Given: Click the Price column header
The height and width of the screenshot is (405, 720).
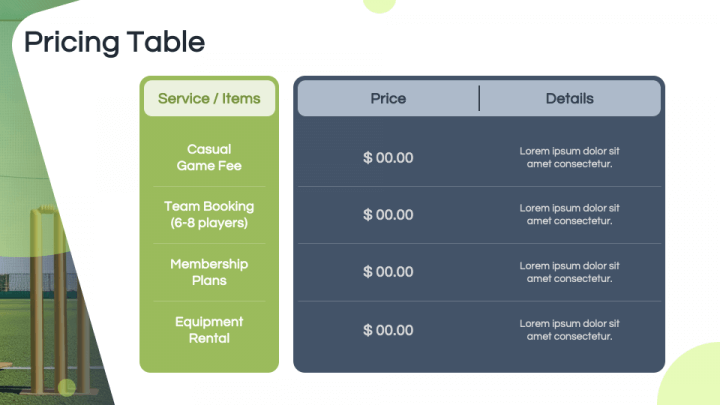Looking at the screenshot, I should click(388, 98).
